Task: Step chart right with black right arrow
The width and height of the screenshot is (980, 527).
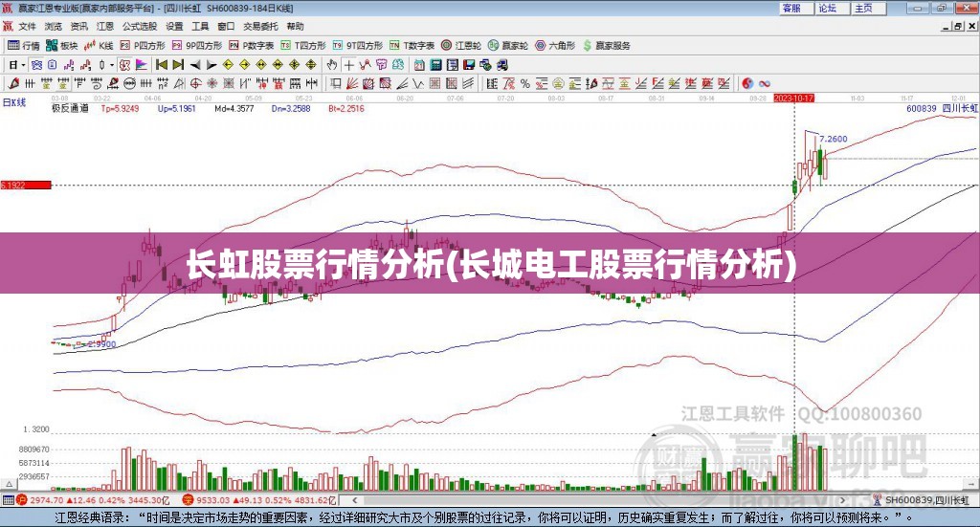Action: tap(212, 65)
